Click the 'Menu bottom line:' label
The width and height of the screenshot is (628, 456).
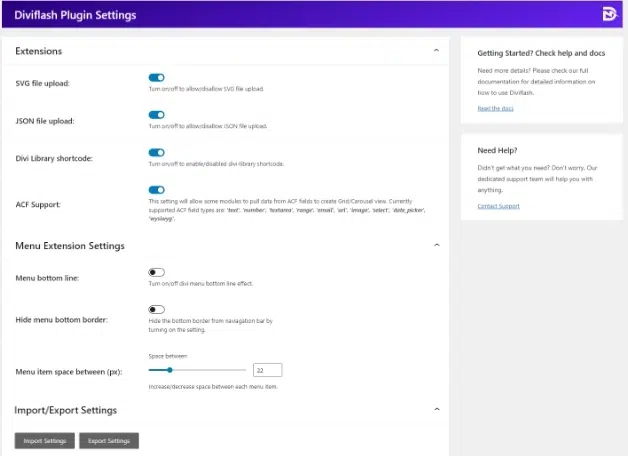pyautogui.click(x=47, y=278)
